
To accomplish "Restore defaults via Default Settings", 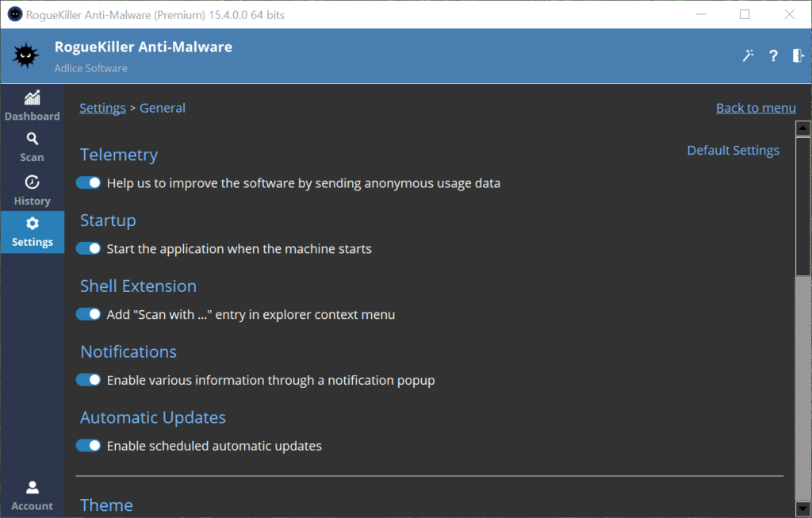I will 733,151.
